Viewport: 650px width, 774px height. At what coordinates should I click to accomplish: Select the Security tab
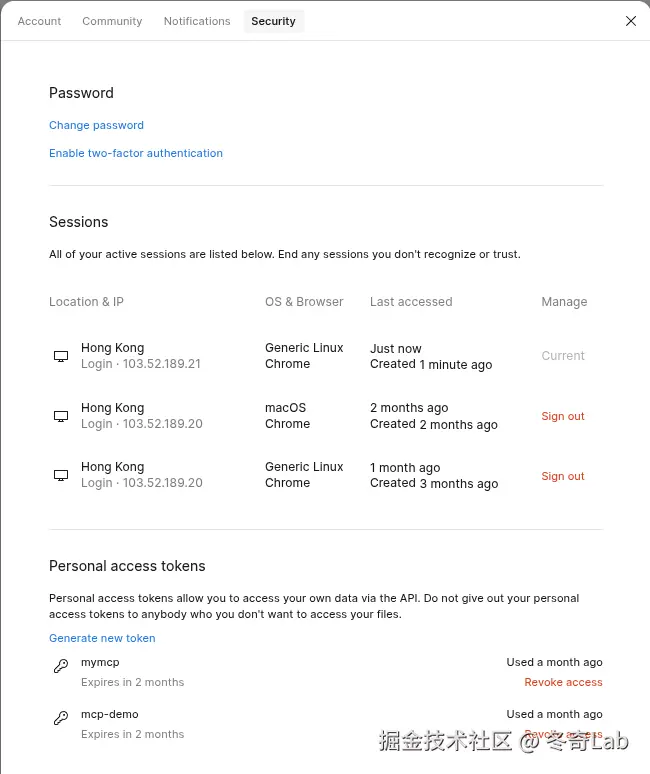pyautogui.click(x=273, y=21)
